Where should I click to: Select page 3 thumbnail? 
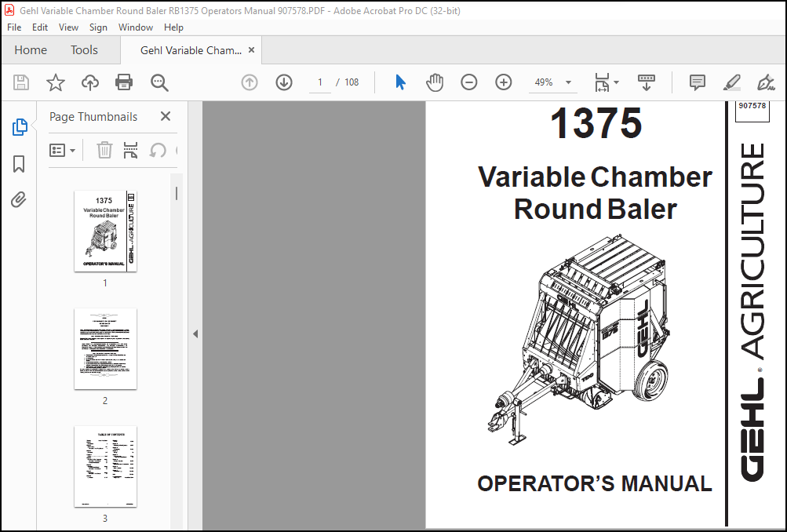(x=105, y=466)
